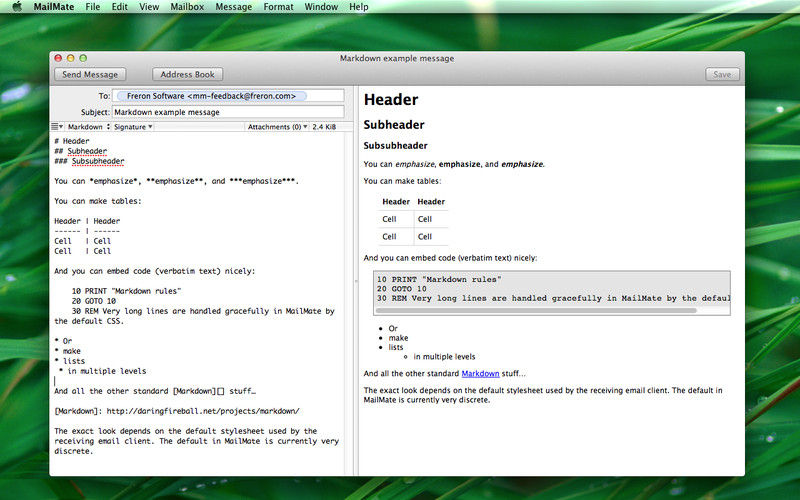Open the File menu
This screenshot has height=500, width=800.
93,7
